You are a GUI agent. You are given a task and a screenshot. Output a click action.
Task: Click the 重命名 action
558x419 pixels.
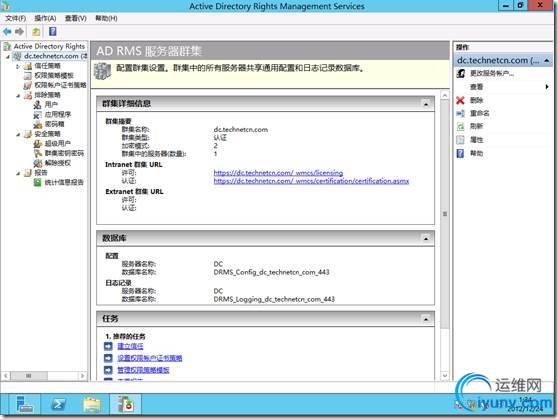click(x=479, y=114)
